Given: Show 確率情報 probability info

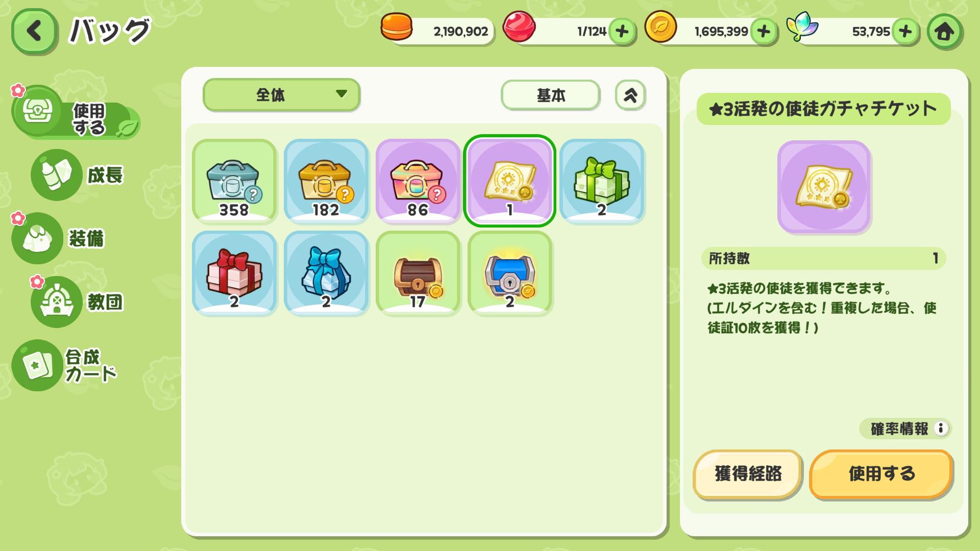Looking at the screenshot, I should click(905, 429).
